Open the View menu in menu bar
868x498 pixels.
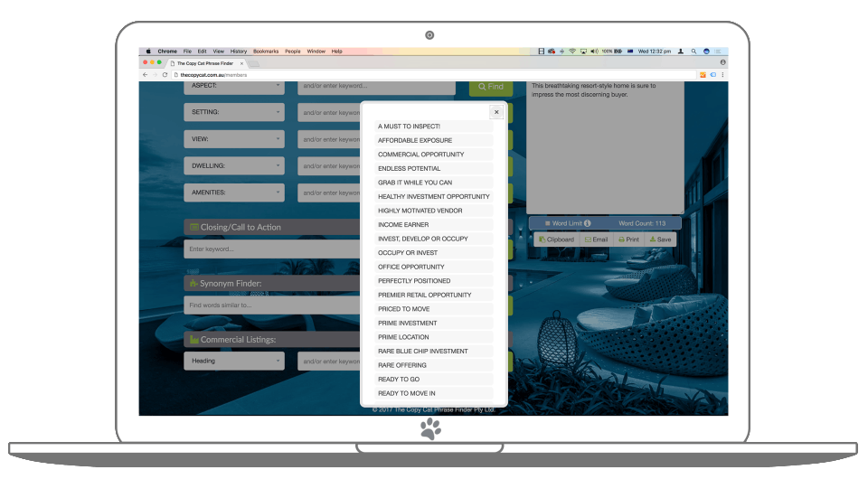coord(219,52)
